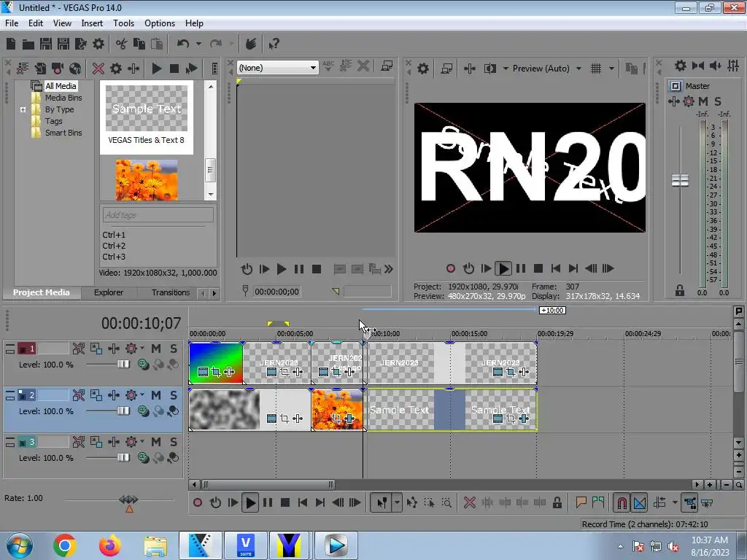
Task: Select the VEGAS Titles & Text 8 thumbnail
Action: [146, 117]
